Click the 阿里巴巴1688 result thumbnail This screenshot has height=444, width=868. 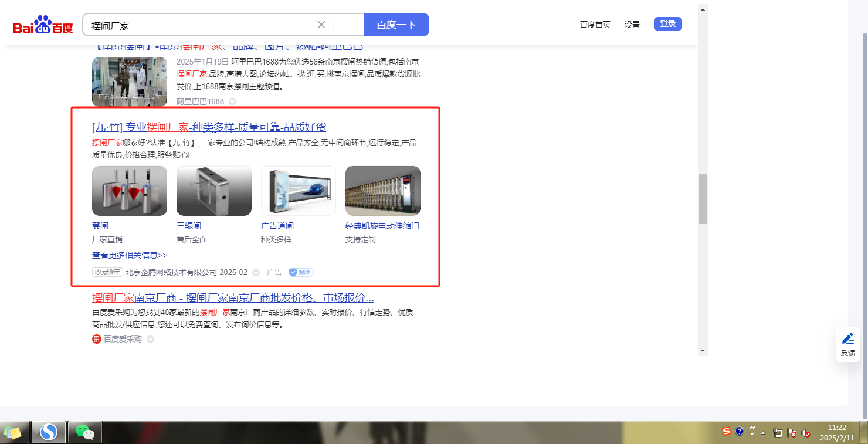pyautogui.click(x=130, y=82)
